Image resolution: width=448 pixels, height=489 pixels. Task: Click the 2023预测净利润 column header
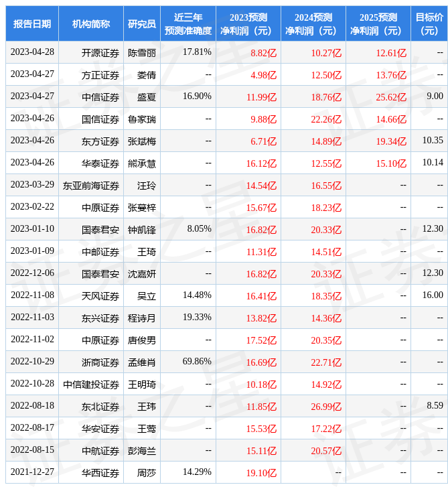(248, 23)
